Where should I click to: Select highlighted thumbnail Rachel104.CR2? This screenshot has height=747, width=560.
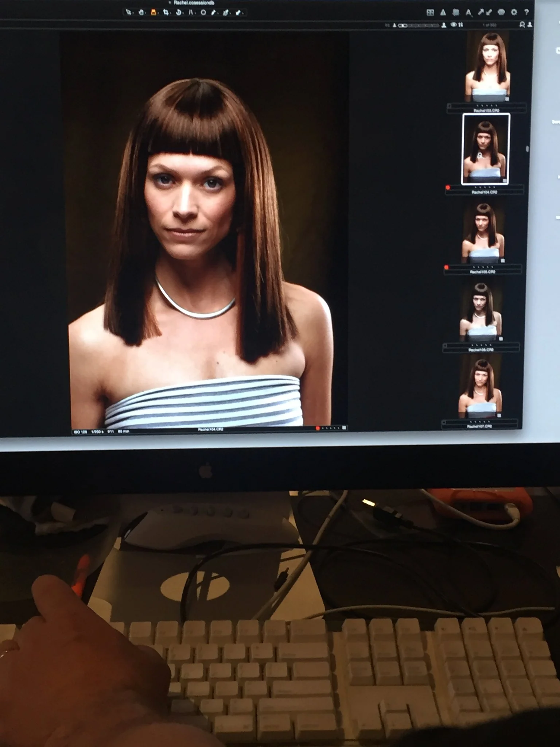(x=486, y=149)
